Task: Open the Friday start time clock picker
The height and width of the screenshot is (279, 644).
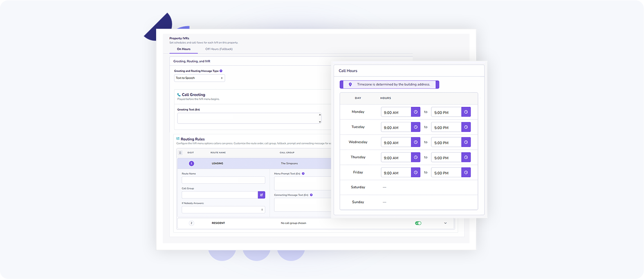Action: pyautogui.click(x=415, y=173)
